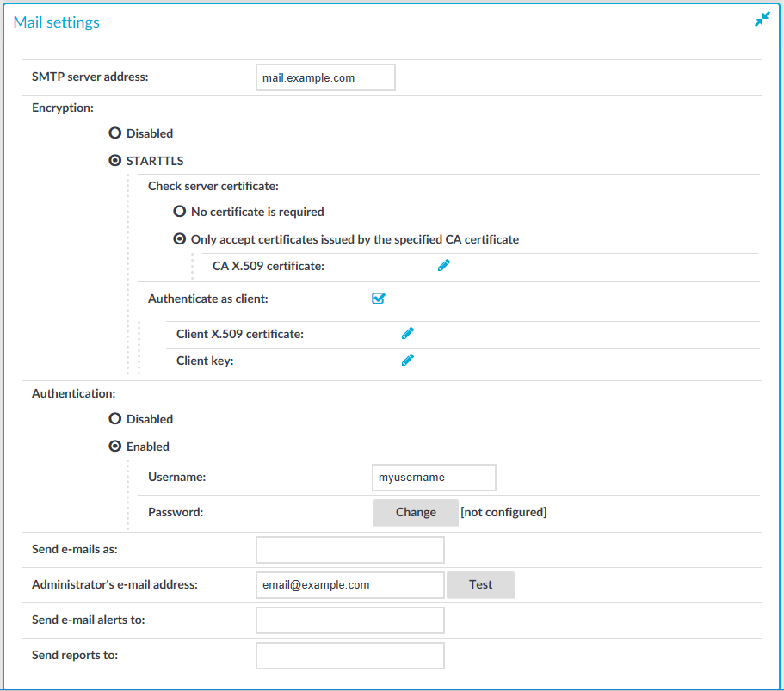This screenshot has width=784, height=691.
Task: Click the Username input field
Action: pos(434,478)
